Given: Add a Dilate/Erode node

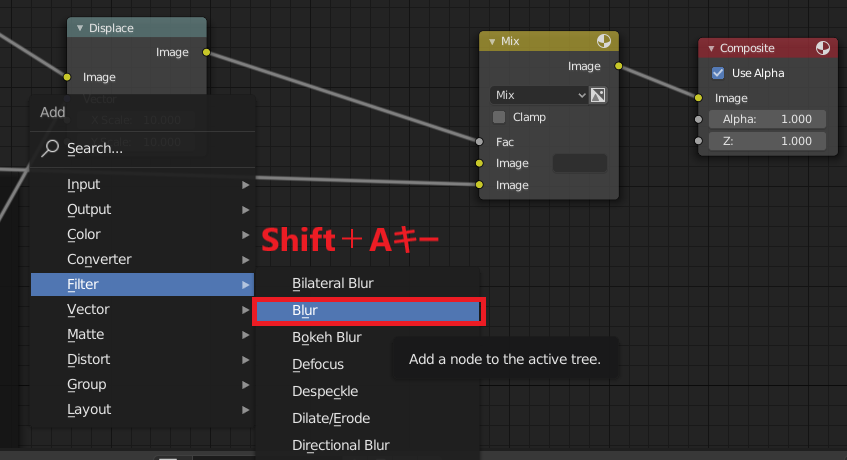Looking at the screenshot, I should pyautogui.click(x=368, y=418).
